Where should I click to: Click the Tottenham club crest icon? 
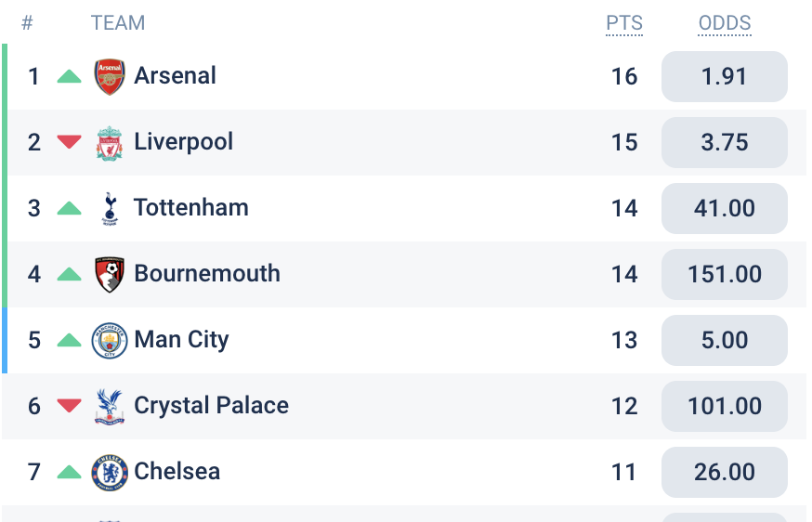click(110, 209)
